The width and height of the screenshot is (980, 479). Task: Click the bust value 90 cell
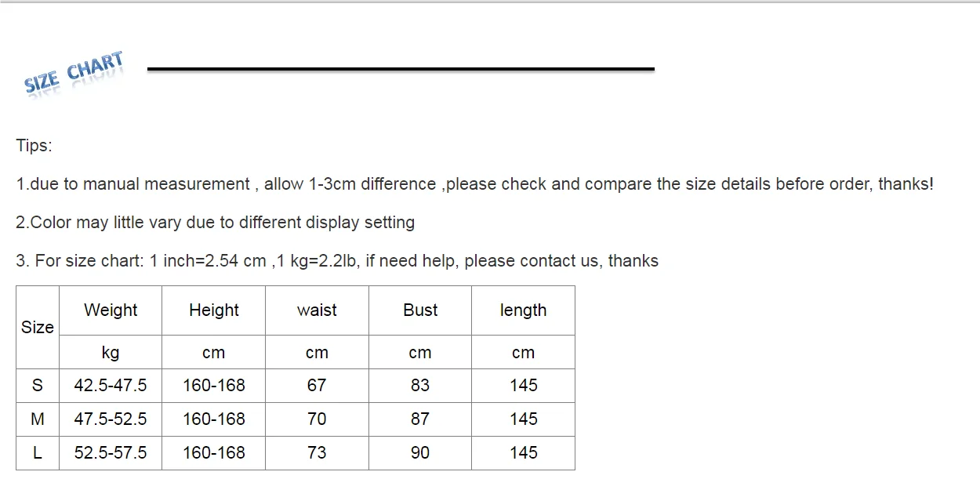pos(420,453)
